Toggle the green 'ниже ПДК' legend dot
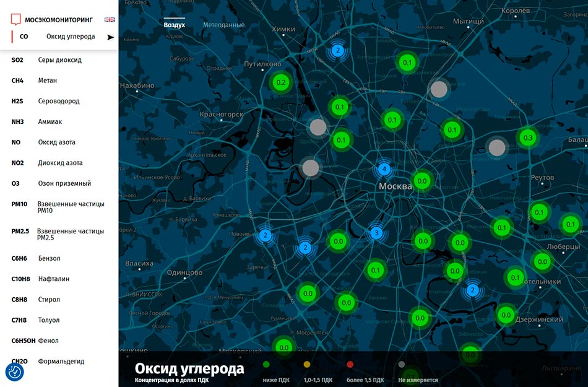Viewport: 588px width, 387px height. coord(266,365)
